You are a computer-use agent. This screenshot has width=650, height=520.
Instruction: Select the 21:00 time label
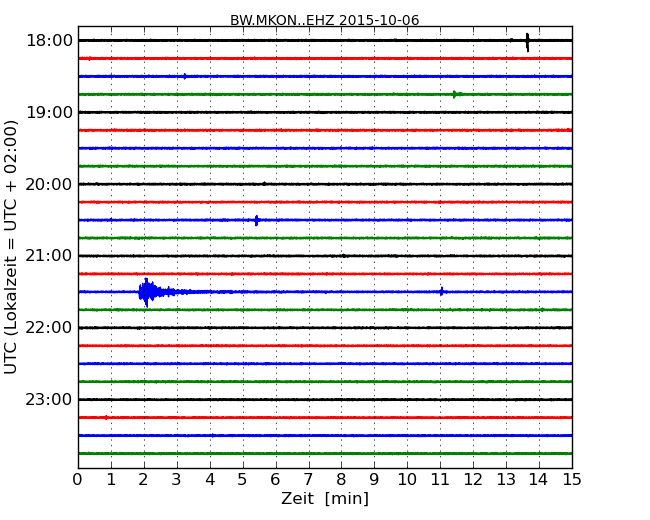pyautogui.click(x=49, y=256)
